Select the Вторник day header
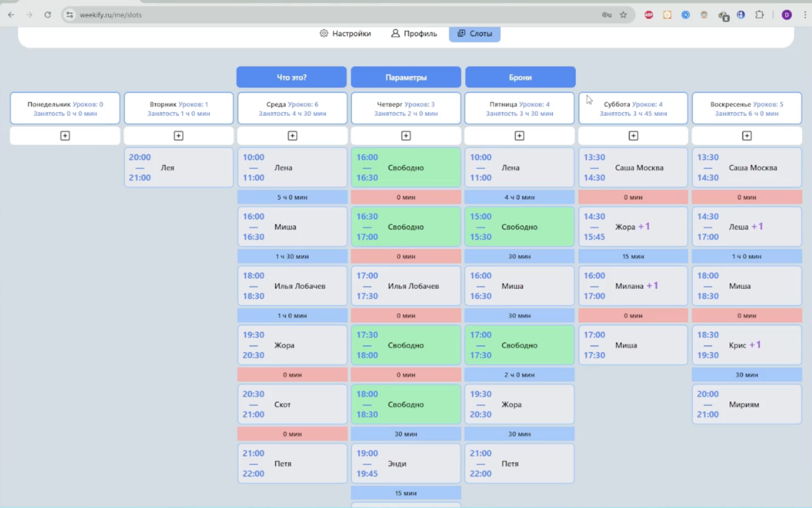The height and width of the screenshot is (508, 812). 179,108
